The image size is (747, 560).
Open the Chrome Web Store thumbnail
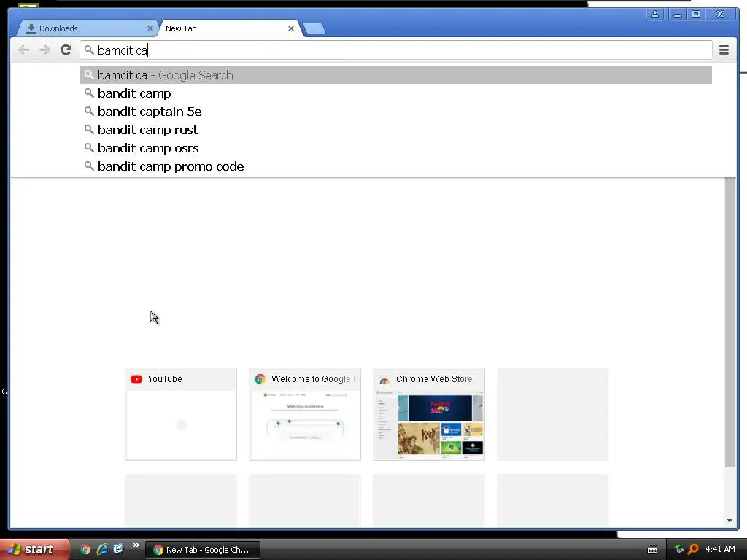[429, 414]
